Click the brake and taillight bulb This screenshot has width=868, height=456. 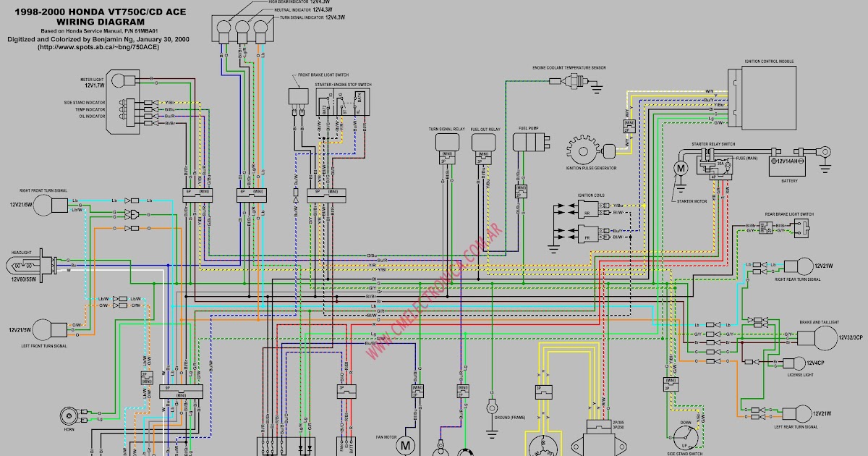pos(825,338)
